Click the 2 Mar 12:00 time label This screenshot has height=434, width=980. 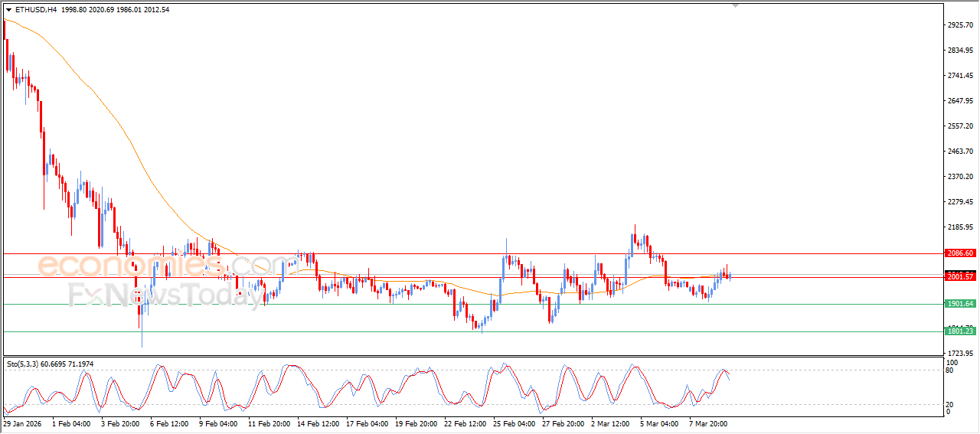coord(612,423)
